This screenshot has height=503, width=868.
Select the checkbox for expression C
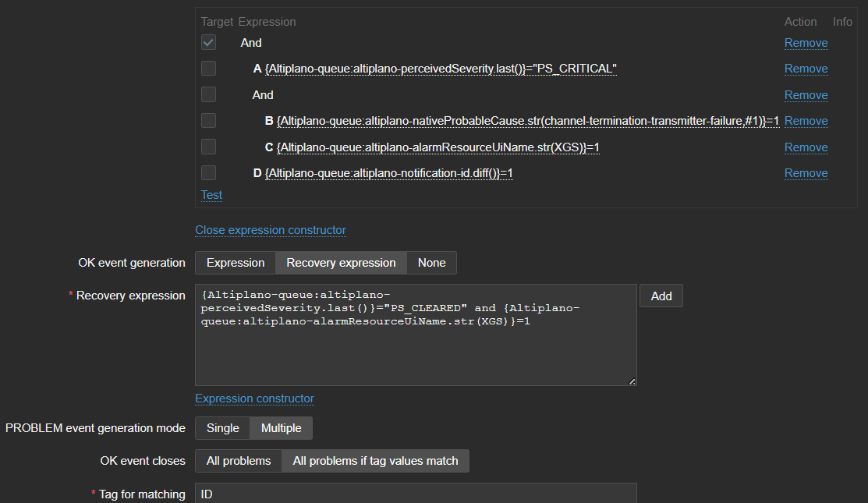(x=208, y=147)
